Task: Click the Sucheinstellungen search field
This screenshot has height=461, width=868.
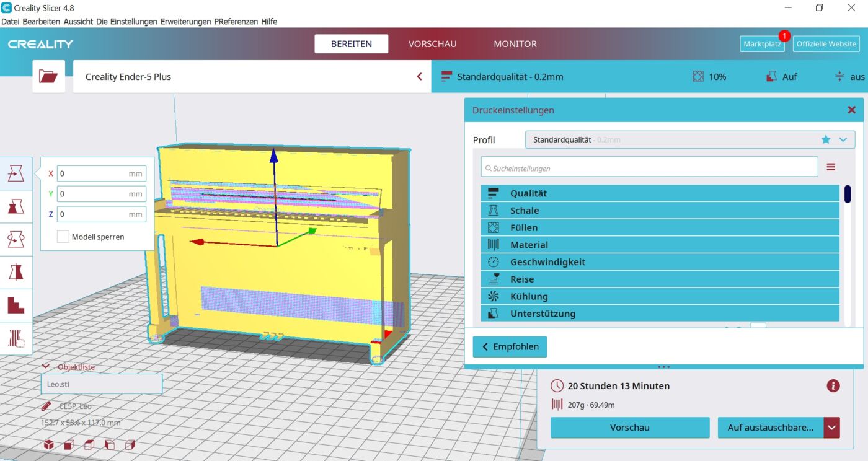Action: point(649,168)
